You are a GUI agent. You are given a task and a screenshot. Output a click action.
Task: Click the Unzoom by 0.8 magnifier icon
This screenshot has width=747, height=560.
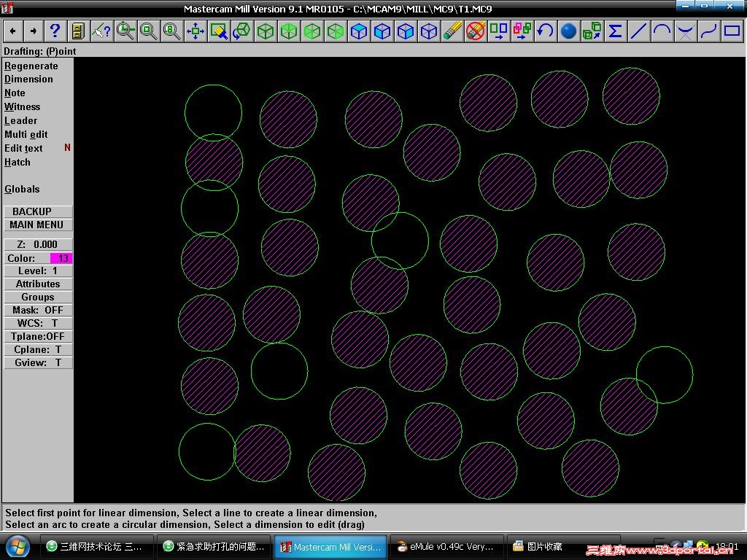coord(171,31)
